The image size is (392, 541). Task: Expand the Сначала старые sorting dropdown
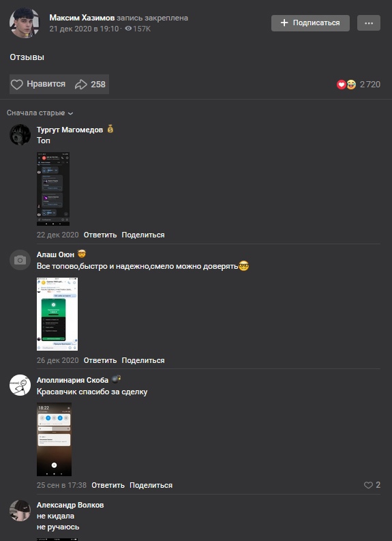[x=40, y=113]
